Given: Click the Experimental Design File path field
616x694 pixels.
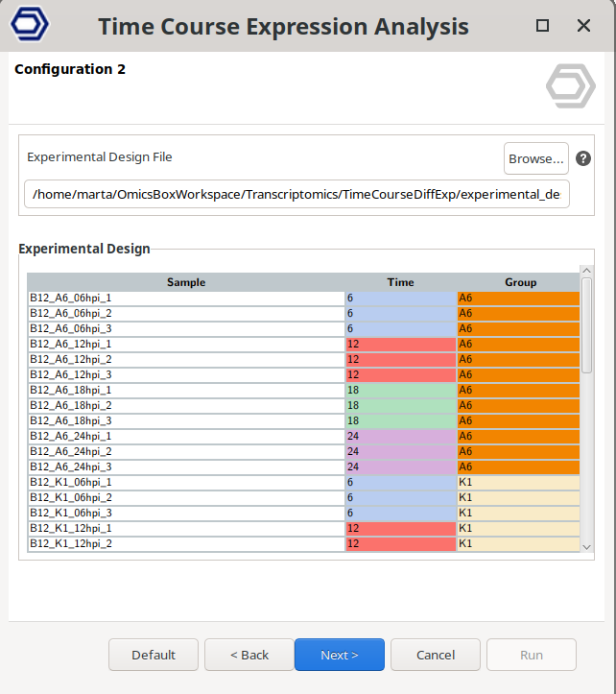Looking at the screenshot, I should tap(296, 195).
